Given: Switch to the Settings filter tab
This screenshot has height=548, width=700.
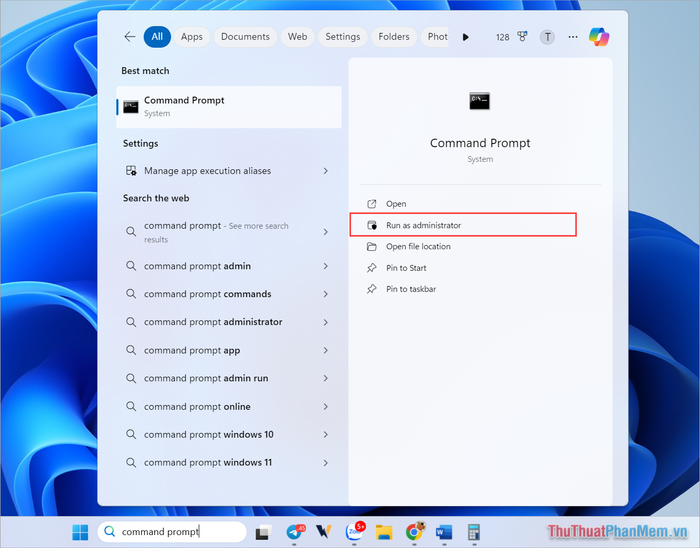Looking at the screenshot, I should [342, 37].
